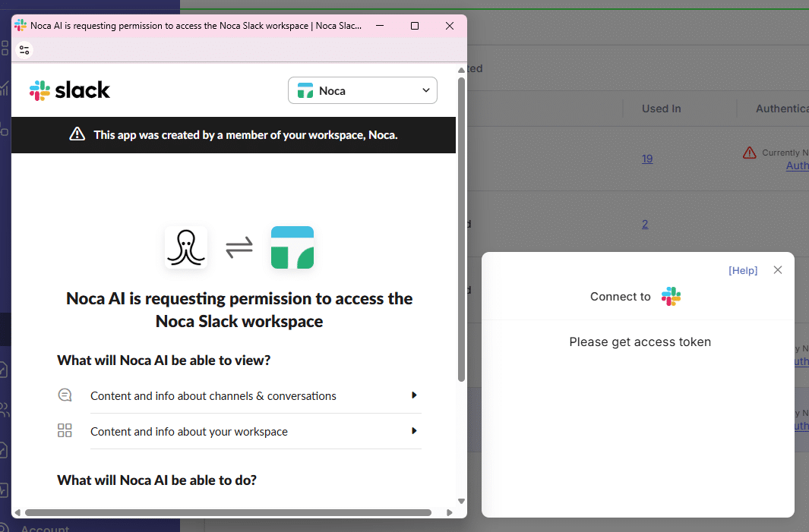Open the '19' Used In link
This screenshot has width=809, height=532.
(647, 159)
